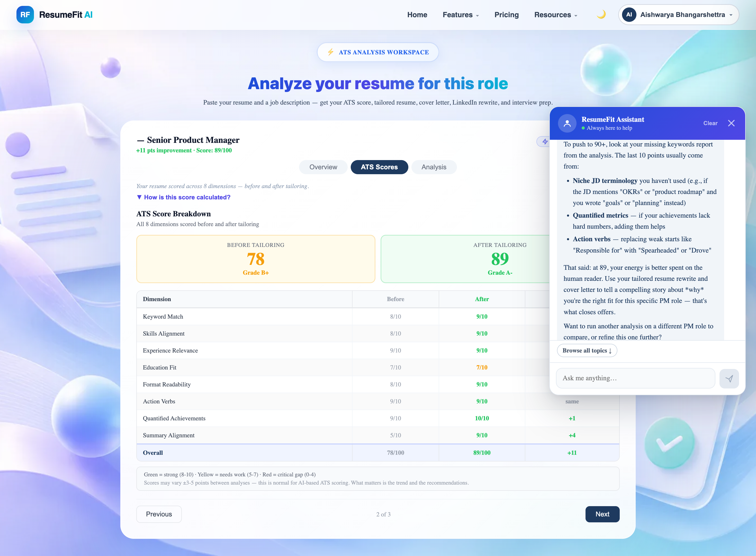The height and width of the screenshot is (556, 756).
Task: Click the +11 pts improvement score text
Action: (184, 151)
